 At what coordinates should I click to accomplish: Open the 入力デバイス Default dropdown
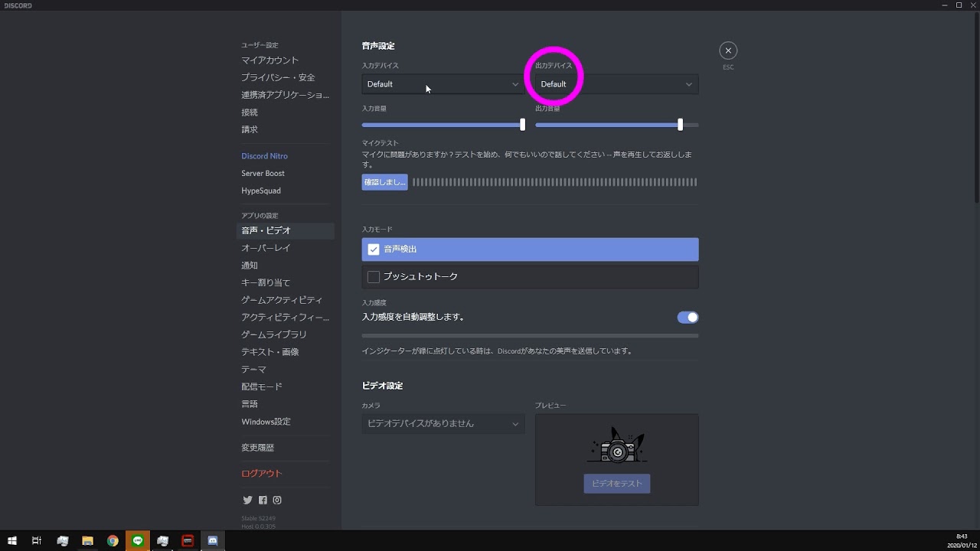(443, 84)
